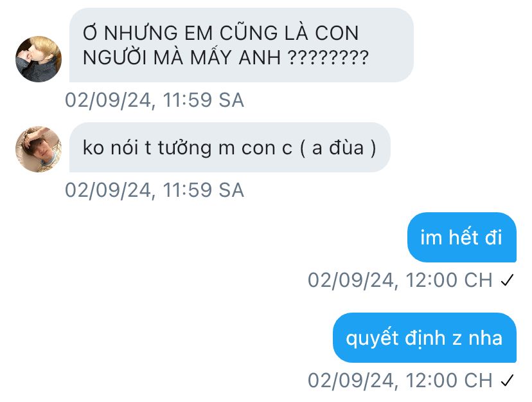Click the 12:00 CH timestamp under 'im hết đi'
The image size is (532, 402).
click(x=400, y=280)
